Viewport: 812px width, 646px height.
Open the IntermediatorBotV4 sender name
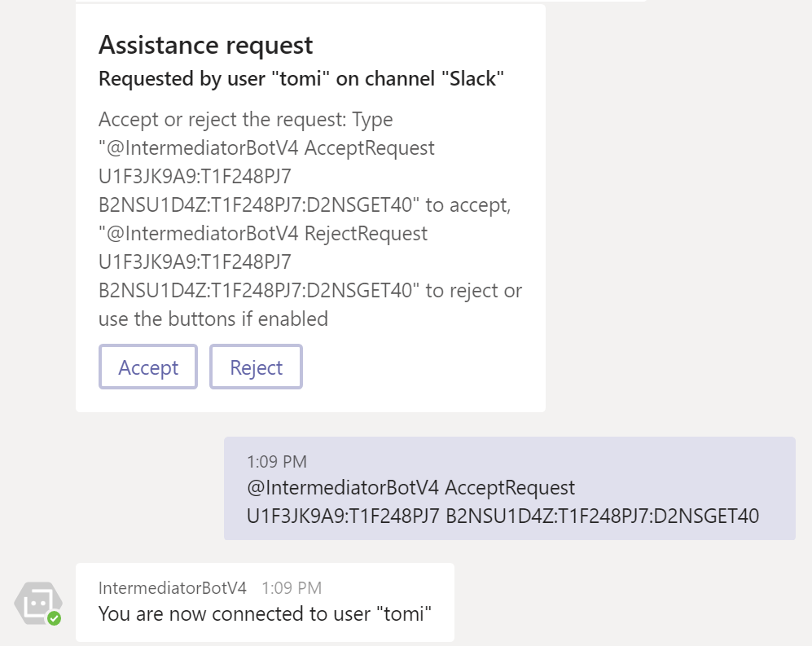click(173, 587)
